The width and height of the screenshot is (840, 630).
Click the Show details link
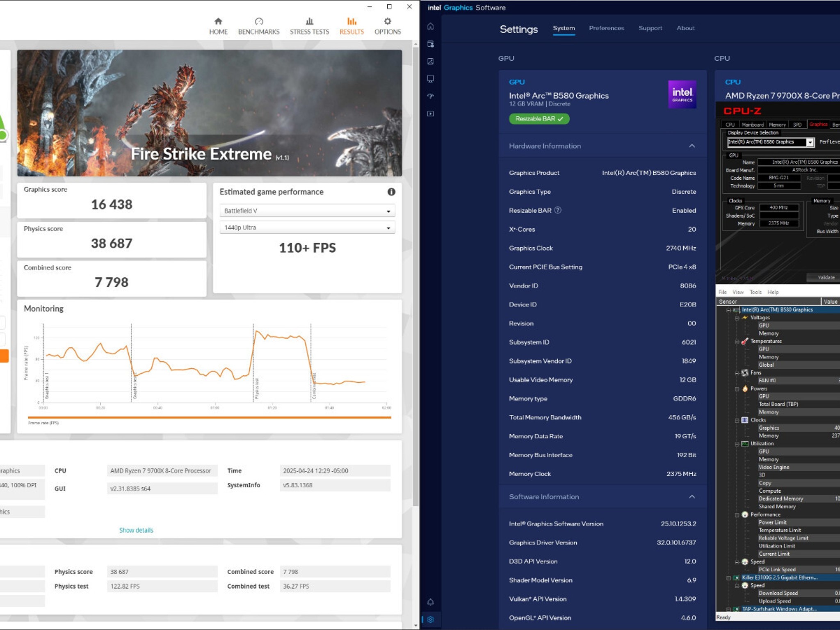coord(136,530)
